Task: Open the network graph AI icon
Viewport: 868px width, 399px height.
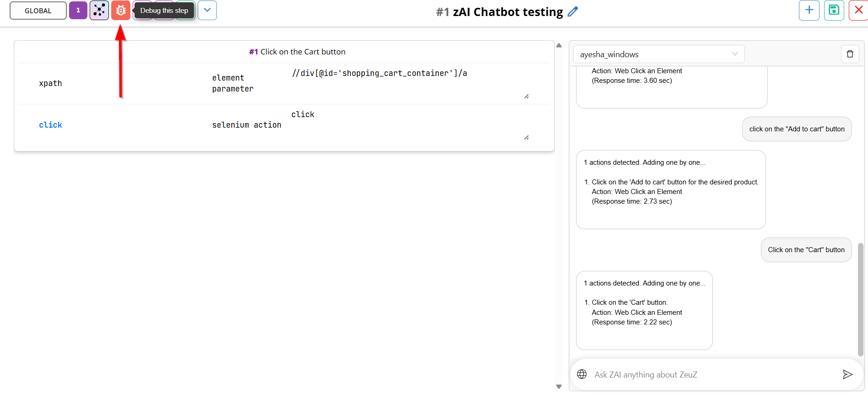Action: click(99, 11)
